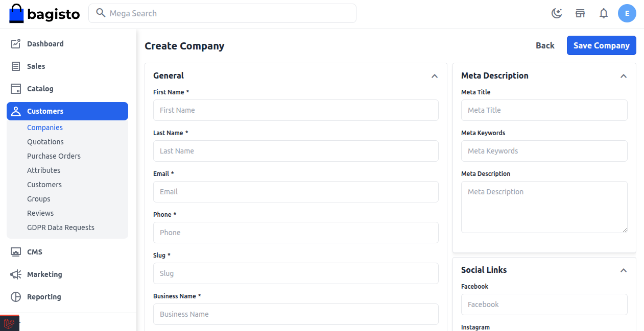Click the Save Company button

point(601,45)
